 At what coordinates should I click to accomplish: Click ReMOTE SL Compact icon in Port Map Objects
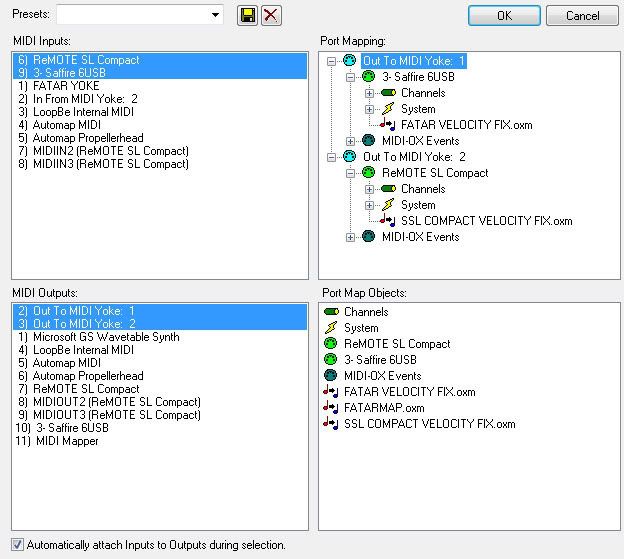(331, 343)
